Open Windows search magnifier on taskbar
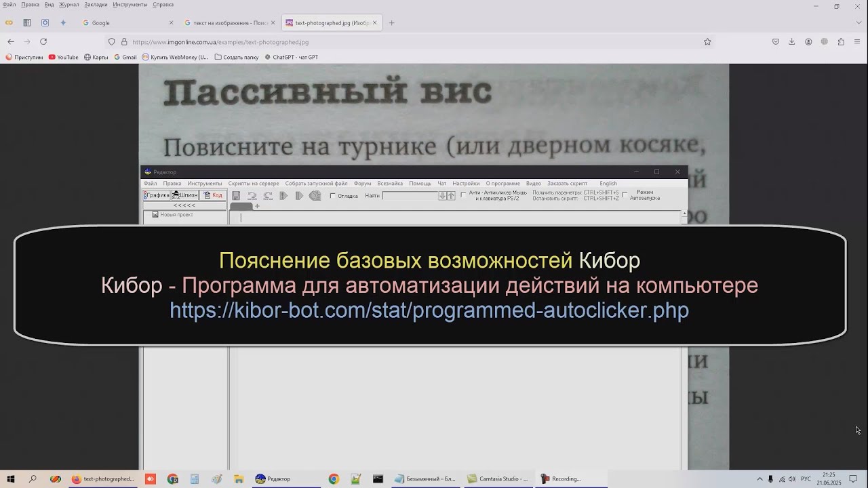This screenshot has width=868, height=488. pos(33,479)
